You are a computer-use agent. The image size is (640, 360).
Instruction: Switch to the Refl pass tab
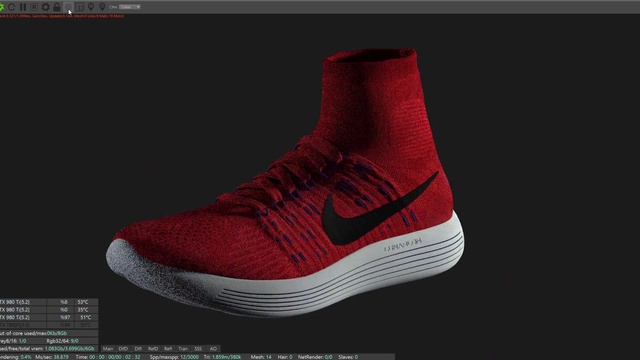pos(168,349)
